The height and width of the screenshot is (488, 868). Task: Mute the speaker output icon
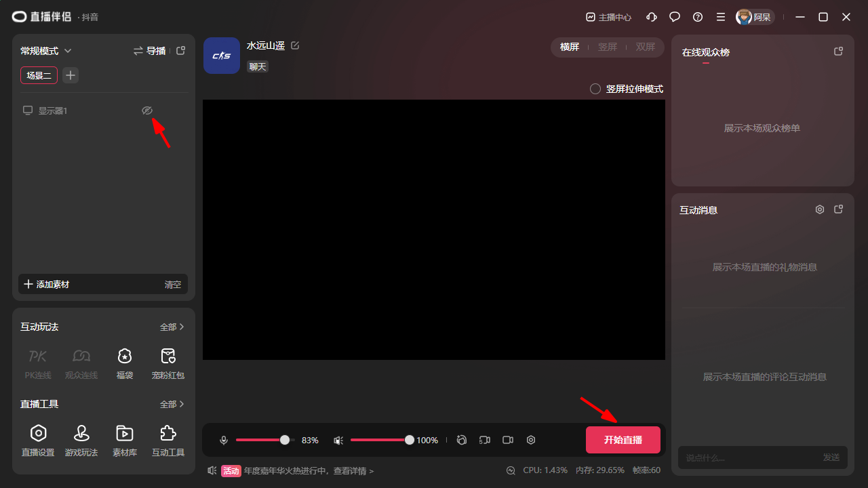(338, 441)
